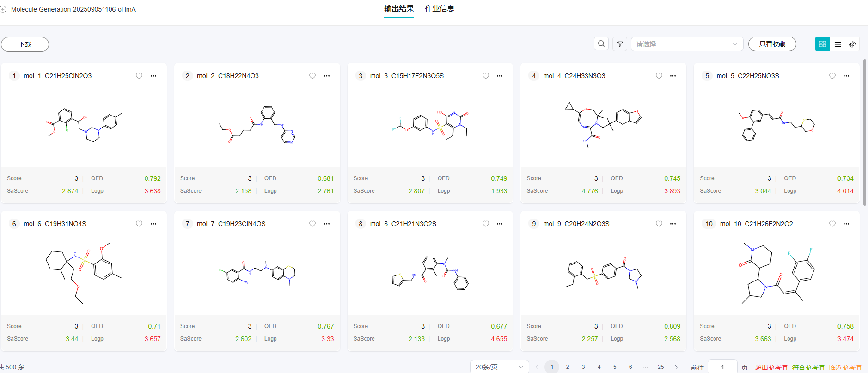Open more options for mol_2_C18H22N4O3
Image resolution: width=868 pixels, height=373 pixels.
point(327,76)
